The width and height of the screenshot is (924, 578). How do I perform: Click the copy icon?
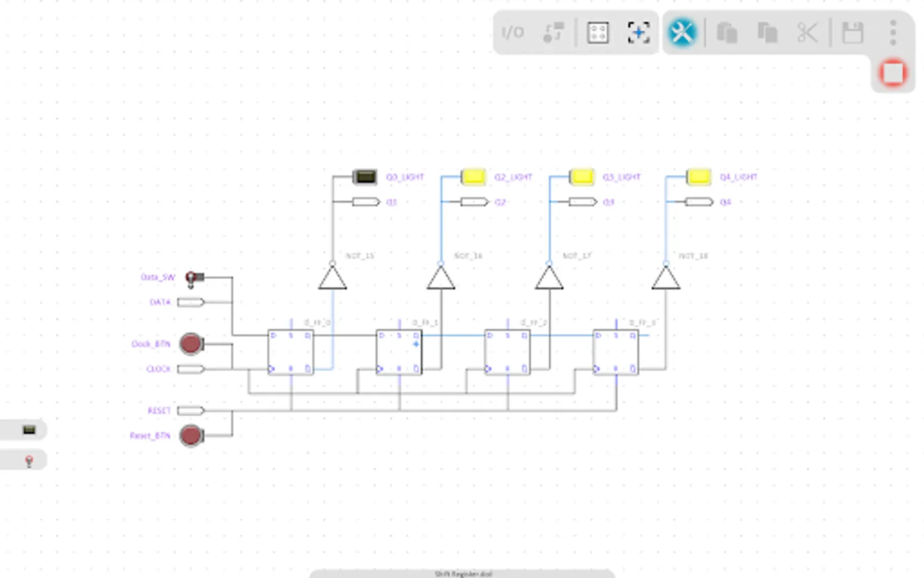click(767, 32)
